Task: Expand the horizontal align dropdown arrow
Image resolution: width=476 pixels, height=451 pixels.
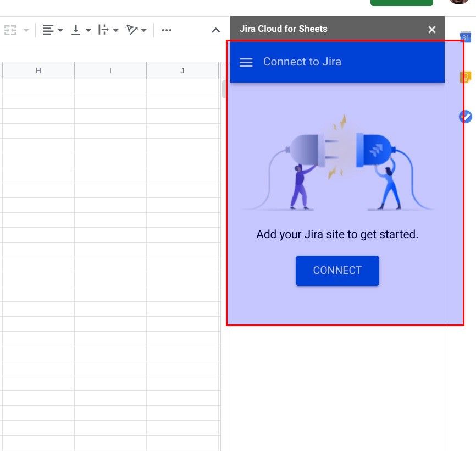Action: click(x=60, y=30)
